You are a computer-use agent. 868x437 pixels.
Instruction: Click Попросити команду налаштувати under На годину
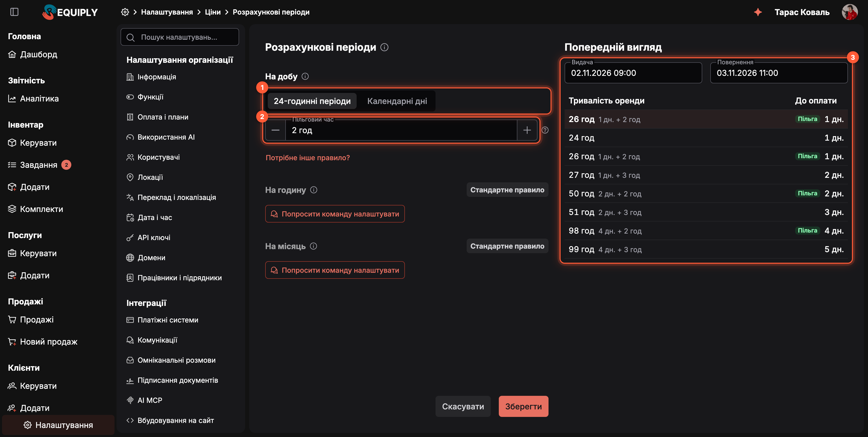pyautogui.click(x=335, y=214)
